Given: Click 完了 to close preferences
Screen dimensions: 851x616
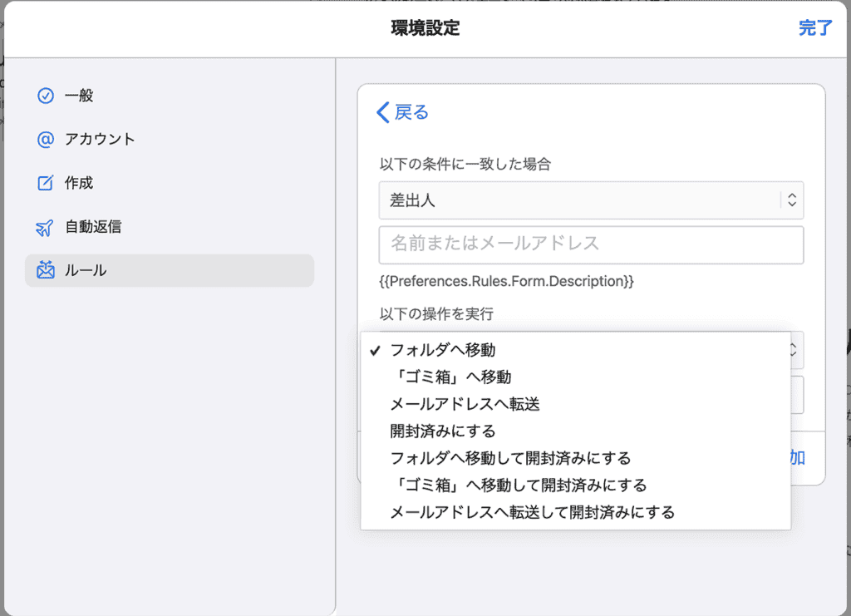Looking at the screenshot, I should pyautogui.click(x=815, y=27).
